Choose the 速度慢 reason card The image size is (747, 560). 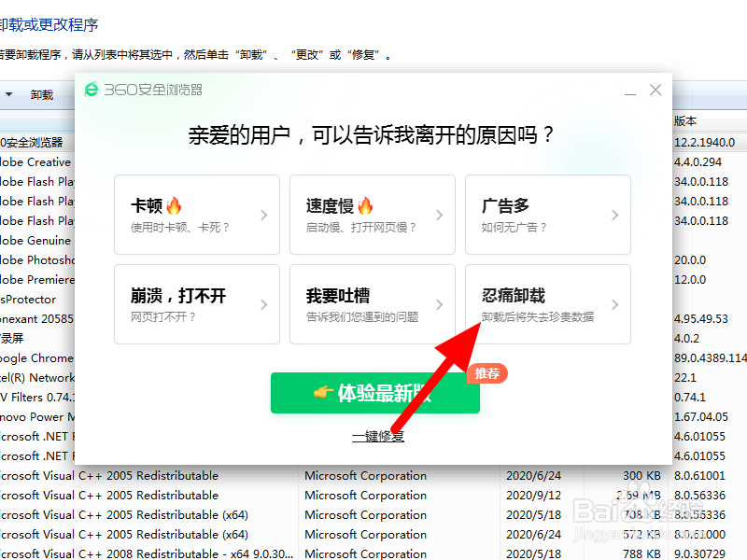pos(372,215)
